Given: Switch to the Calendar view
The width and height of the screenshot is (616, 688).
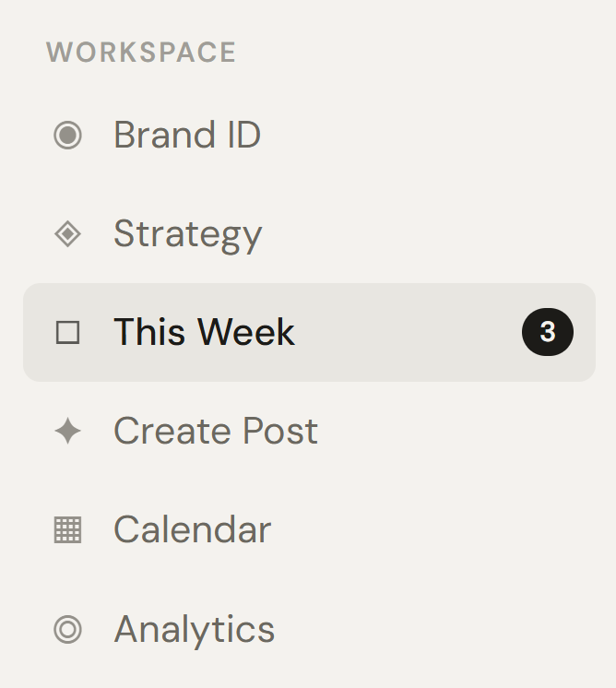Looking at the screenshot, I should pos(192,529).
